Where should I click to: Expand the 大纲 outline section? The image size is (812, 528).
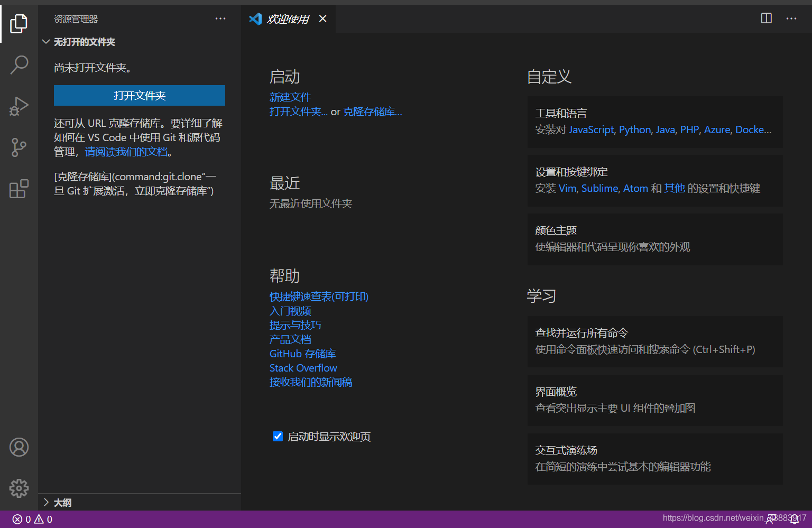47,503
